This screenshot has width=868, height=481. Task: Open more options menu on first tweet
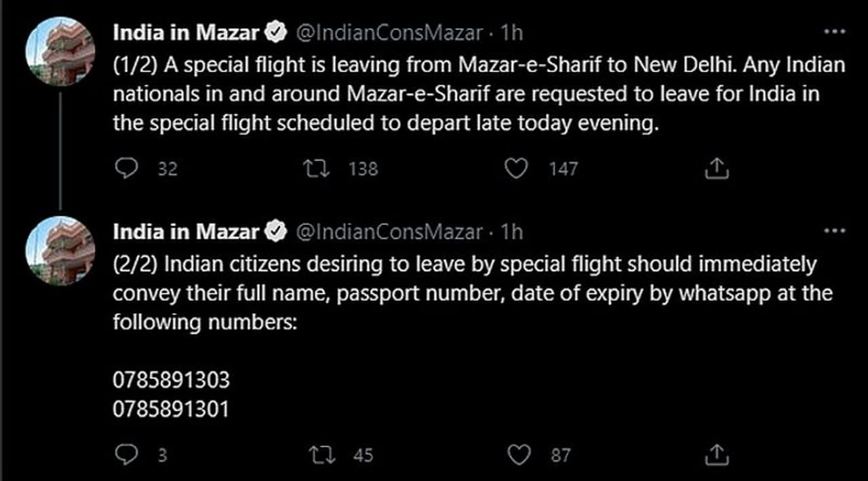coord(833,31)
